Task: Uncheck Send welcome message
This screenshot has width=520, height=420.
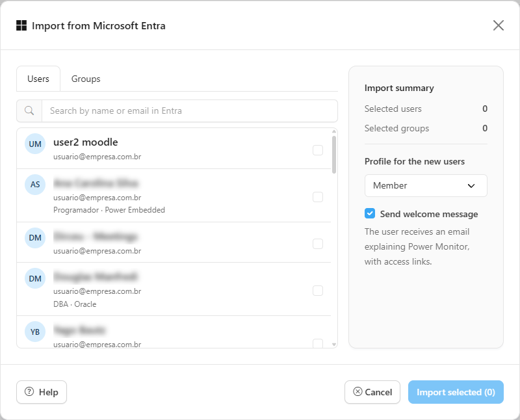Action: pos(370,213)
